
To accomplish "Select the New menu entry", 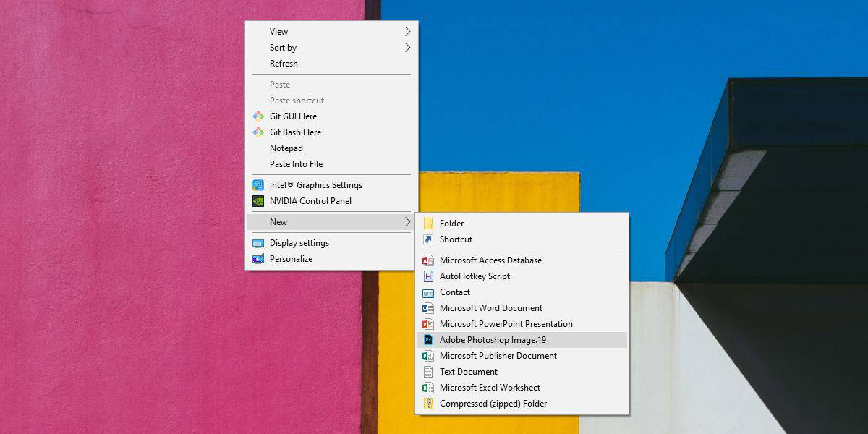I will (x=331, y=222).
